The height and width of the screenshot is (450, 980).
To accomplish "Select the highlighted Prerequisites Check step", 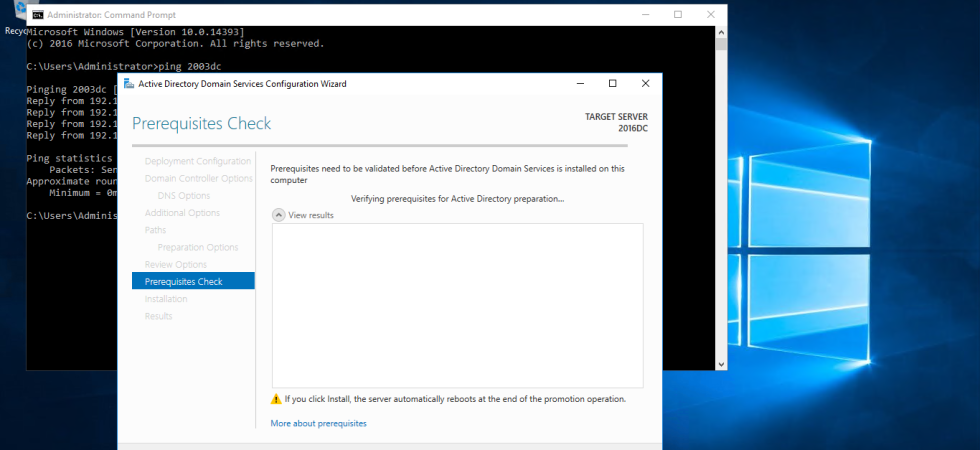I will pyautogui.click(x=193, y=281).
